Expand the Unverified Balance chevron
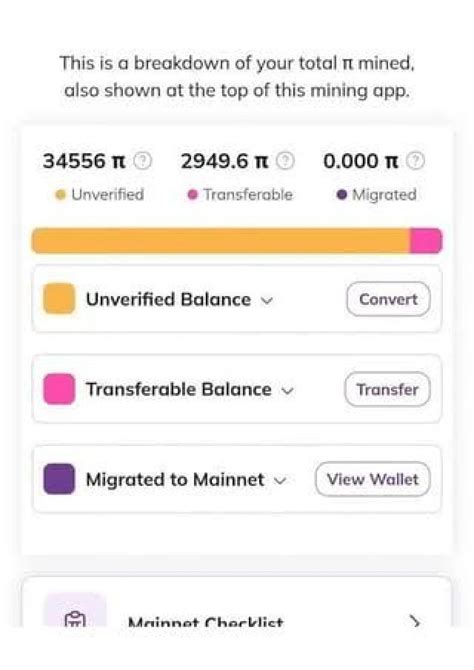This screenshot has width=474, height=670. pyautogui.click(x=267, y=300)
